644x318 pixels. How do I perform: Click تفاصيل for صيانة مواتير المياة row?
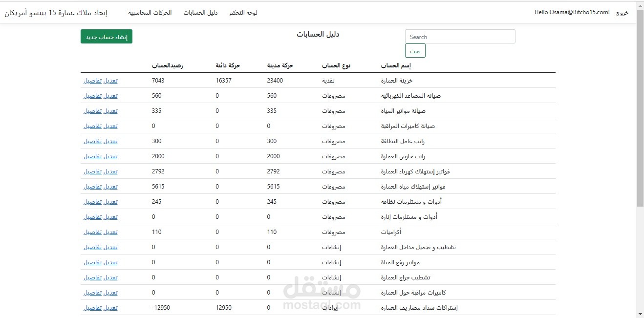93,111
